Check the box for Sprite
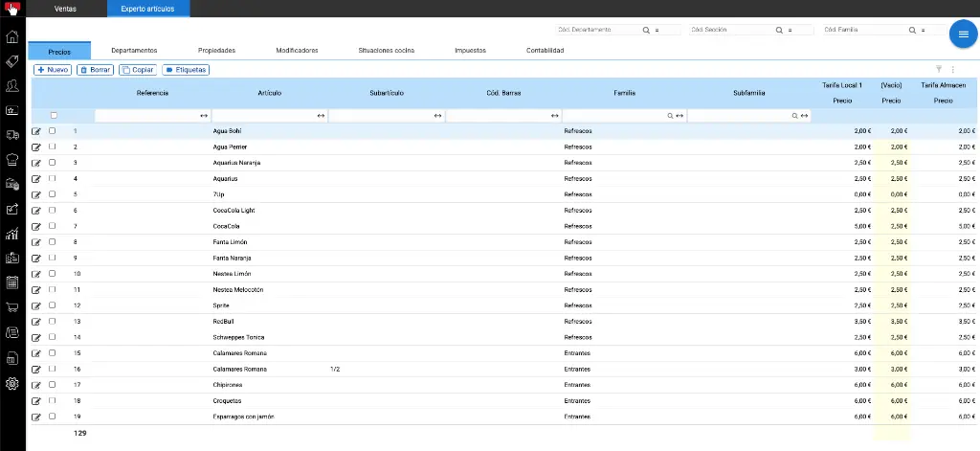The image size is (980, 451). (52, 305)
